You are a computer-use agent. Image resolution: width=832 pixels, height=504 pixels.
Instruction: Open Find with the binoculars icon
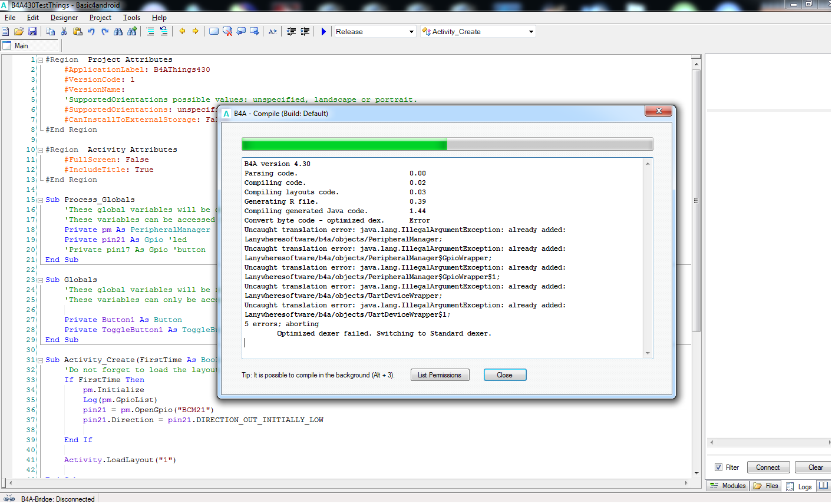point(118,32)
